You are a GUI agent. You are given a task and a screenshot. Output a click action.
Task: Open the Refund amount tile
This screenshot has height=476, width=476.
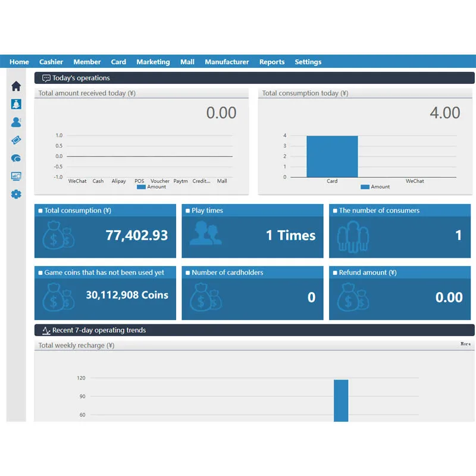(400, 293)
